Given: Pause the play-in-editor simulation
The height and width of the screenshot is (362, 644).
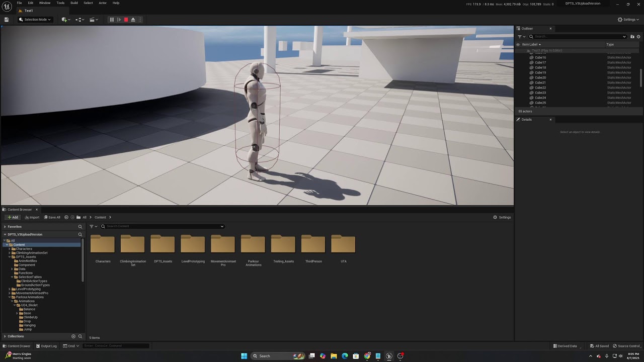Looking at the screenshot, I should tap(112, 20).
